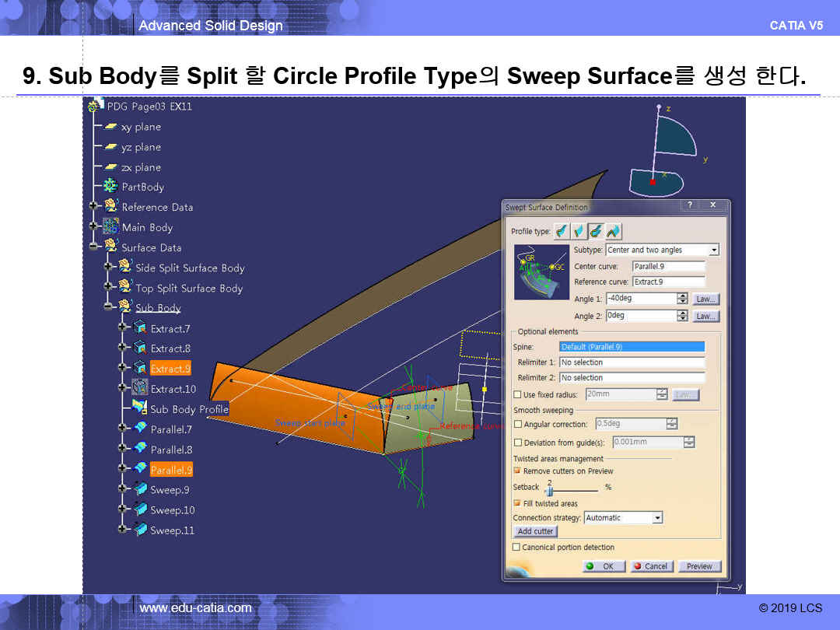Open the Connection strategy dropdown
Viewport: 840px width, 630px height.
[657, 517]
